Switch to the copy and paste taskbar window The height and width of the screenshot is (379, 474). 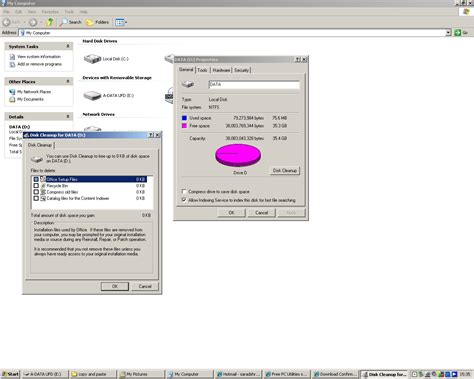(93, 374)
